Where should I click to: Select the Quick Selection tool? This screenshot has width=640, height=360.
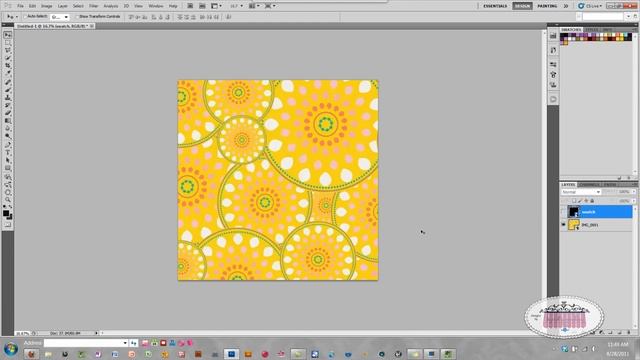[x=8, y=58]
